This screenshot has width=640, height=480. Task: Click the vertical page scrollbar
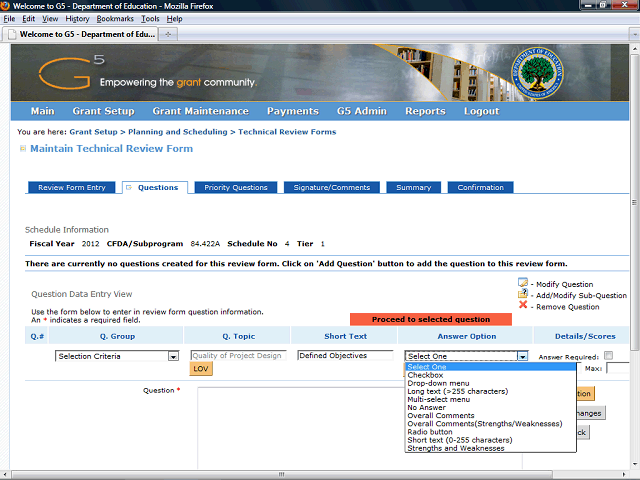[x=634, y=202]
